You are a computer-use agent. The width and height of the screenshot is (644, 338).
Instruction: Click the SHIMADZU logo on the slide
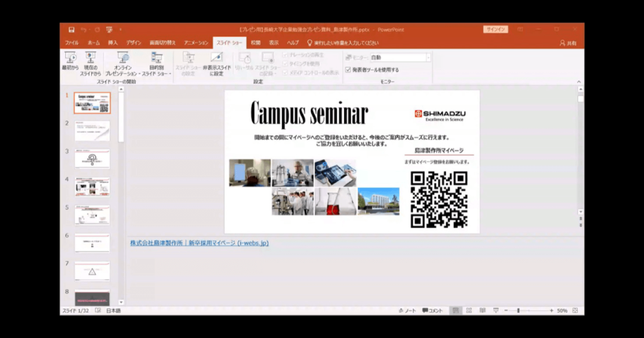coord(440,116)
